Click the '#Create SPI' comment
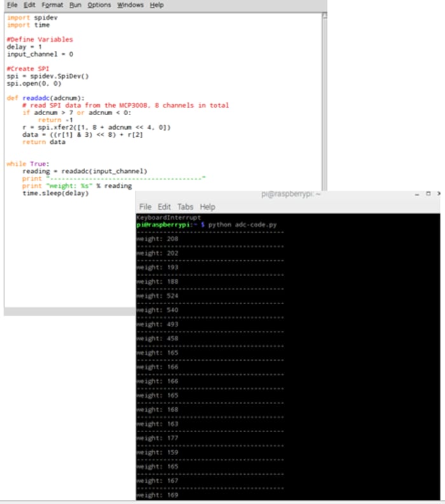445x504 pixels. (28, 69)
